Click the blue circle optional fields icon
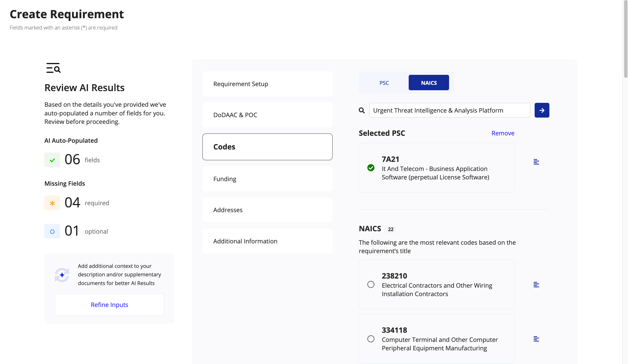This screenshot has height=364, width=628. point(52,231)
